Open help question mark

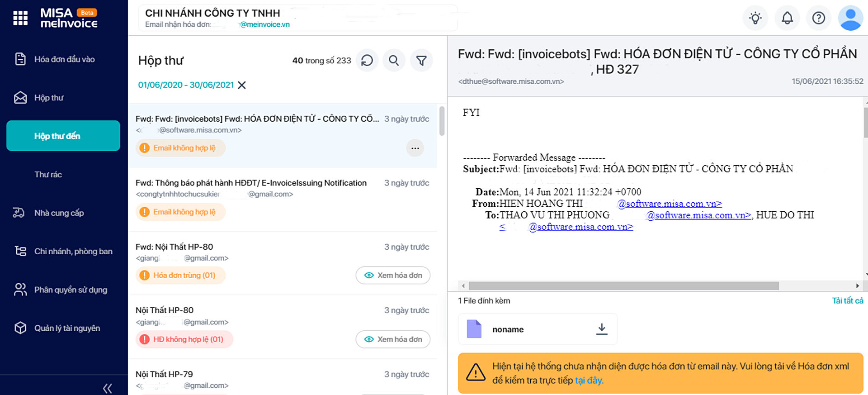click(819, 18)
